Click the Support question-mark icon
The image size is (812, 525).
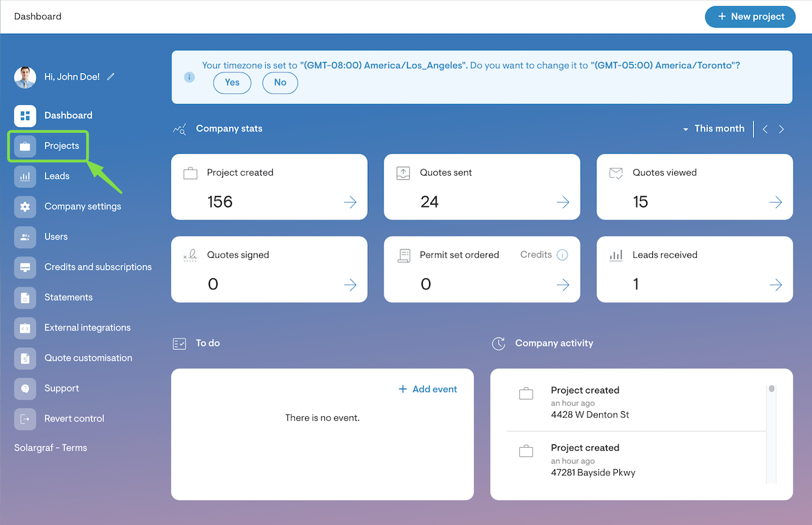click(x=23, y=389)
